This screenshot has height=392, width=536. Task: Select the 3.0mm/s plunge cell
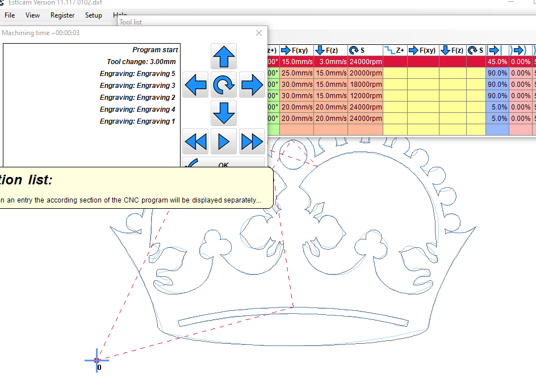[x=330, y=62]
